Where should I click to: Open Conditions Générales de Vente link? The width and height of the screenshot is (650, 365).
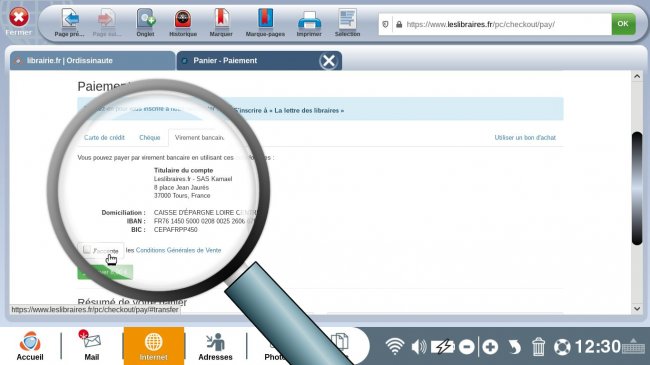pos(178,250)
